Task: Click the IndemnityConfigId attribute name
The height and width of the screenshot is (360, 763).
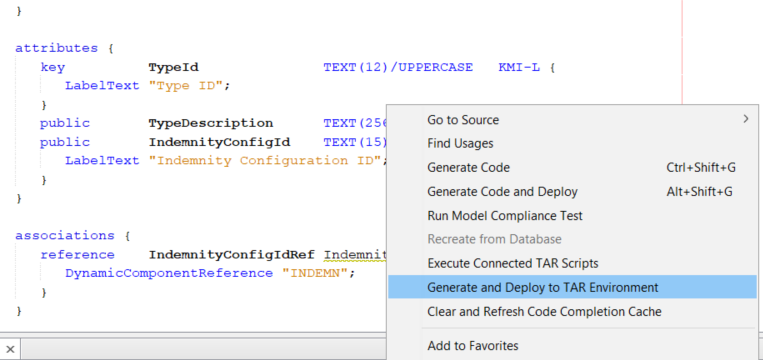Action: click(x=219, y=142)
